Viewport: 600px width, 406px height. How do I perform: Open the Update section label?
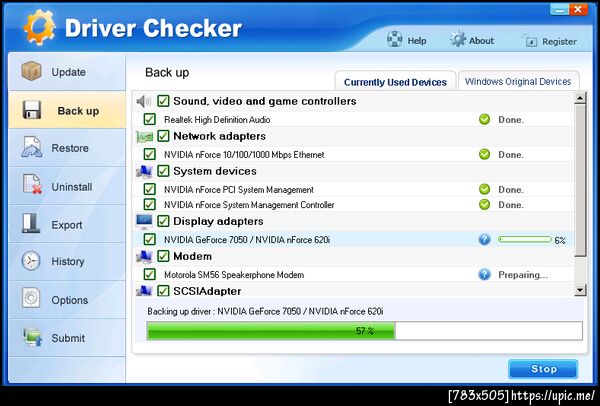(x=68, y=72)
